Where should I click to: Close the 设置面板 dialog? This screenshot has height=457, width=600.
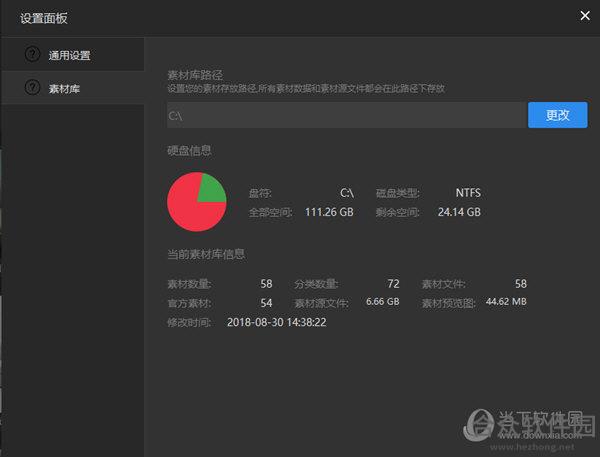585,16
